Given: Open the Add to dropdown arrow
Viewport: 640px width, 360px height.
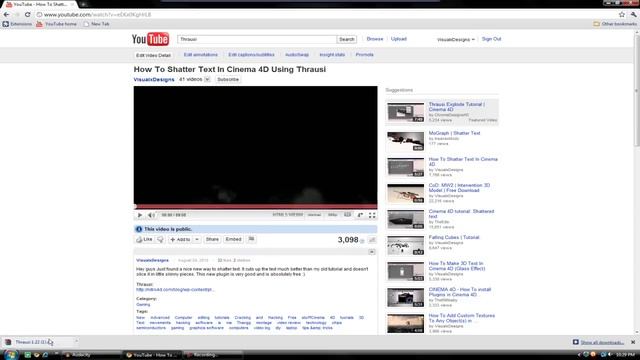Looking at the screenshot, I should click(x=197, y=240).
